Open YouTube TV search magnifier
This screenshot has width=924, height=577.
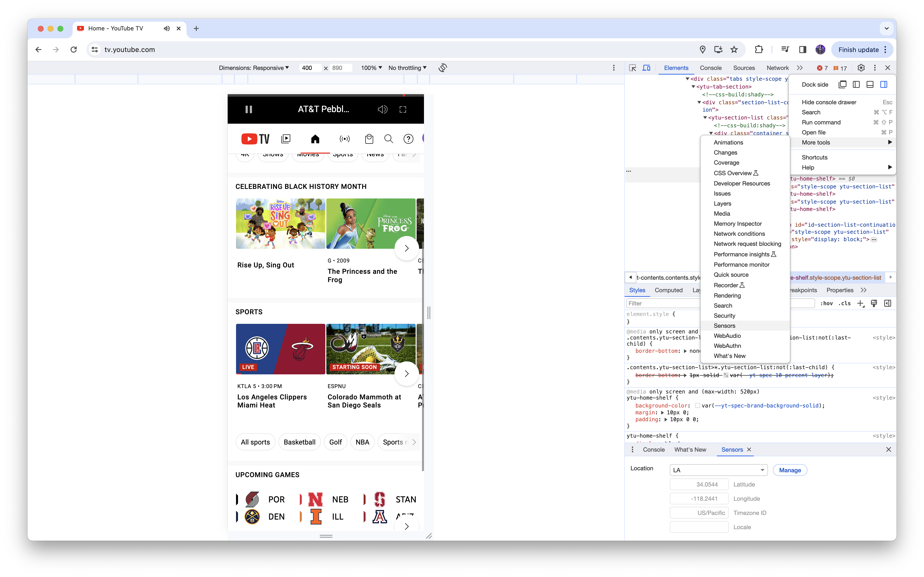389,139
